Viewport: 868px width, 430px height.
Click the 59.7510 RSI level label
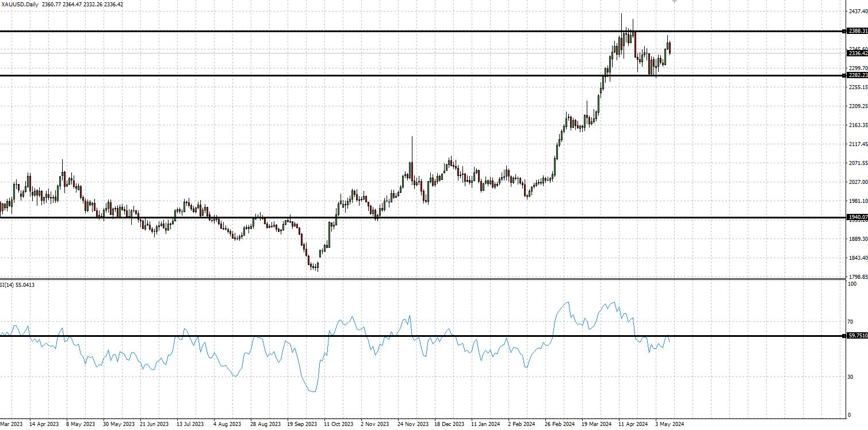(857, 336)
